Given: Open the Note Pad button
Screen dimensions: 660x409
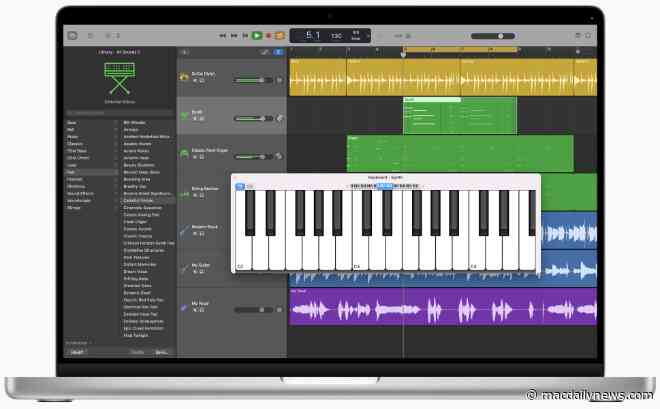Looking at the screenshot, I should point(578,36).
